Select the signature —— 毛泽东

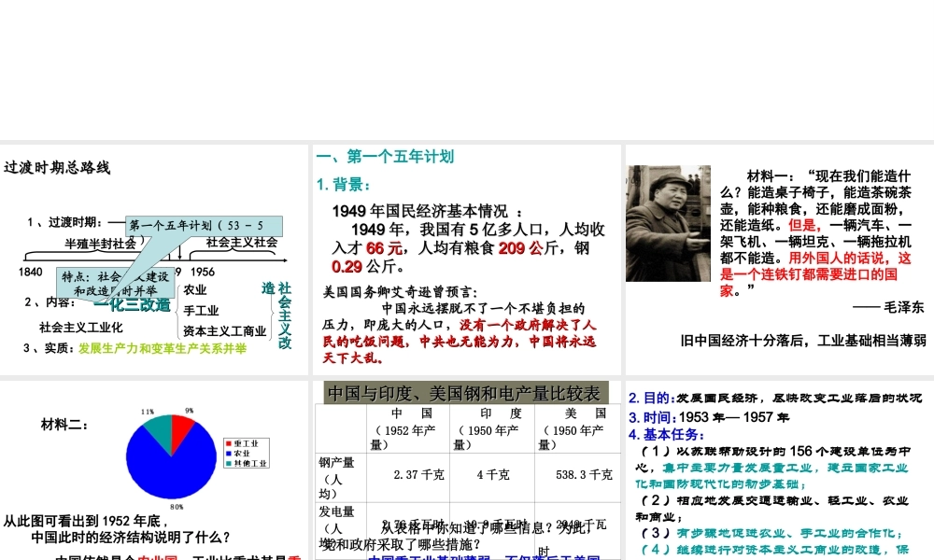pyautogui.click(x=888, y=307)
